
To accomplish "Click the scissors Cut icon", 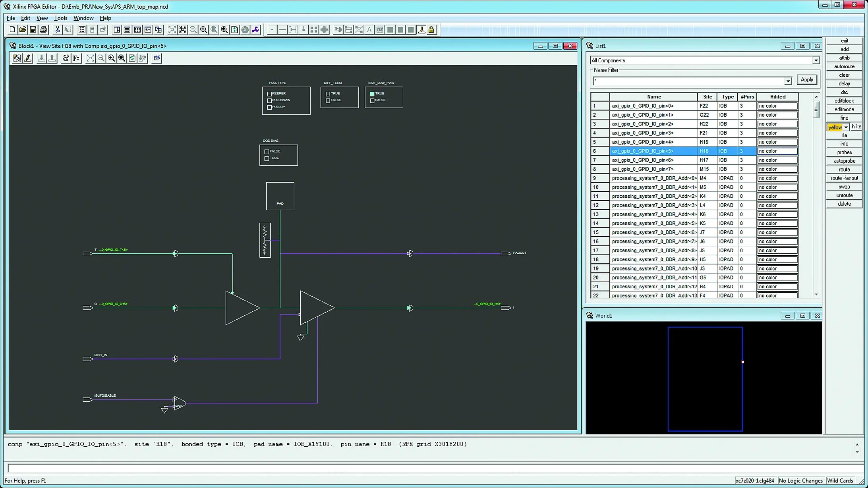I will click(x=57, y=30).
